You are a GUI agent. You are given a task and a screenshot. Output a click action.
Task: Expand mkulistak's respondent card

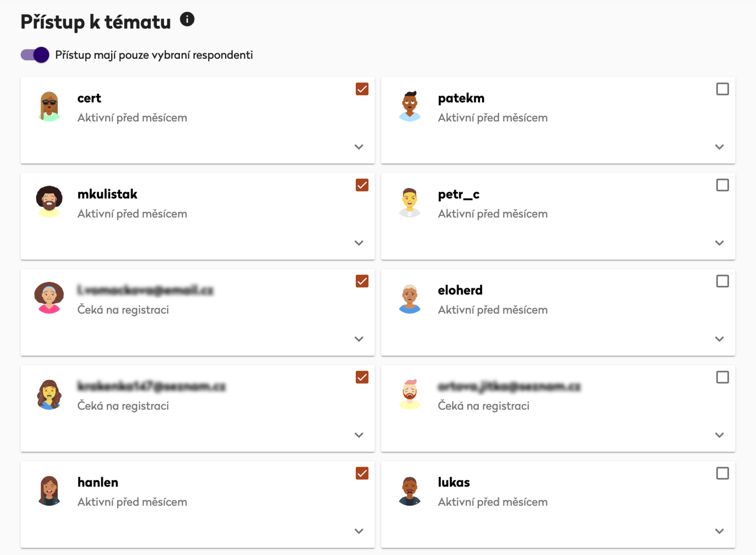359,243
